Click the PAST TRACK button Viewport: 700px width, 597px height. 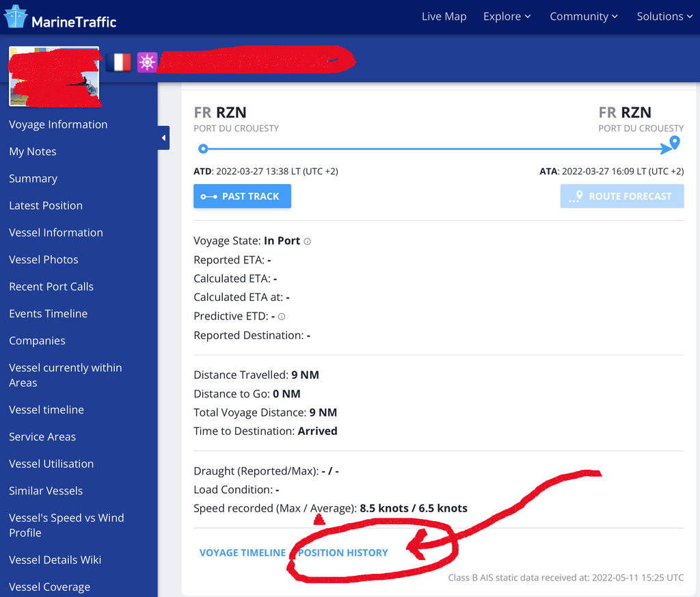242,196
